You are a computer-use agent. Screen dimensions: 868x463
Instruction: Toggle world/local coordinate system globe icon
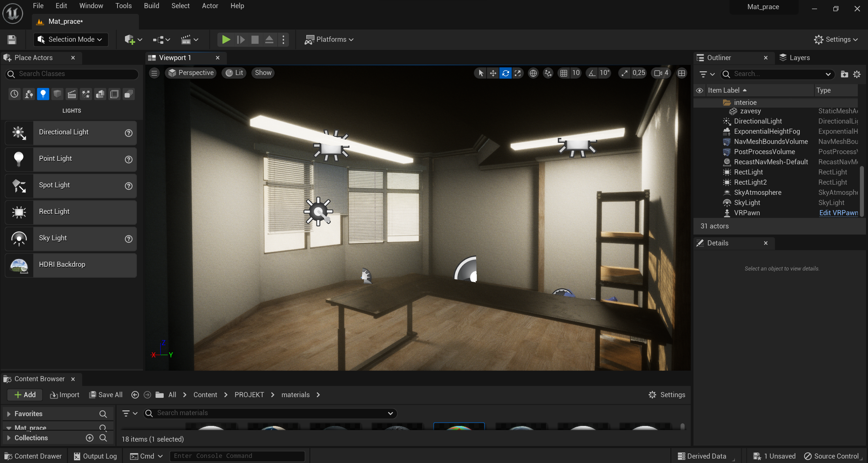(x=533, y=73)
